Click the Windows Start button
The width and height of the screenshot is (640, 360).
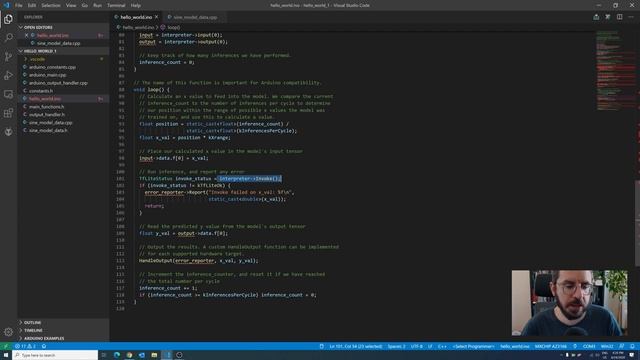(6, 355)
